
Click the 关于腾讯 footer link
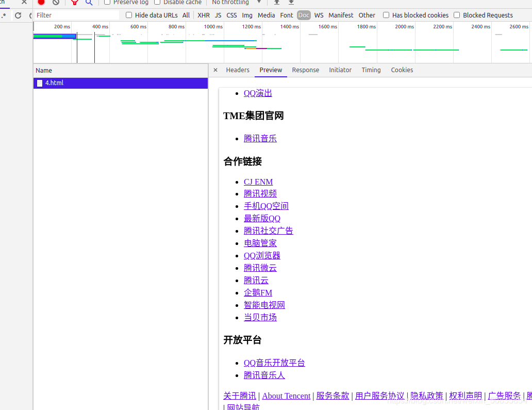pos(240,396)
